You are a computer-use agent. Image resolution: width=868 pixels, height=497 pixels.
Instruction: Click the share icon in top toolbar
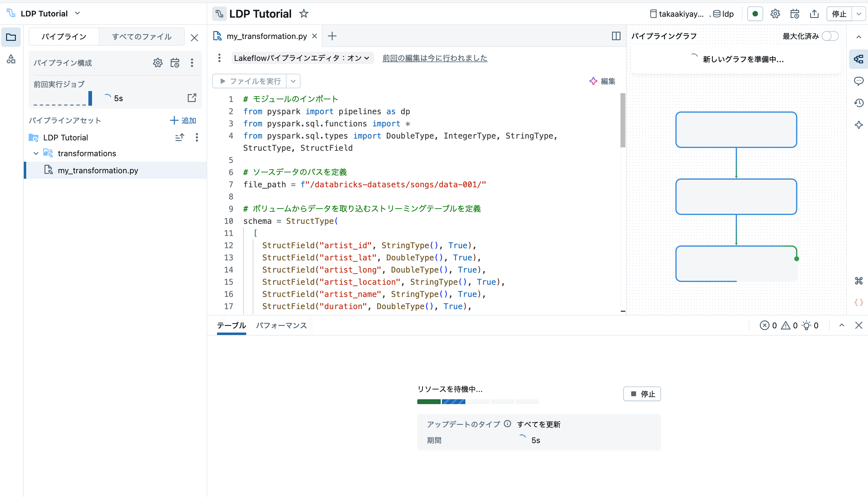tap(814, 14)
